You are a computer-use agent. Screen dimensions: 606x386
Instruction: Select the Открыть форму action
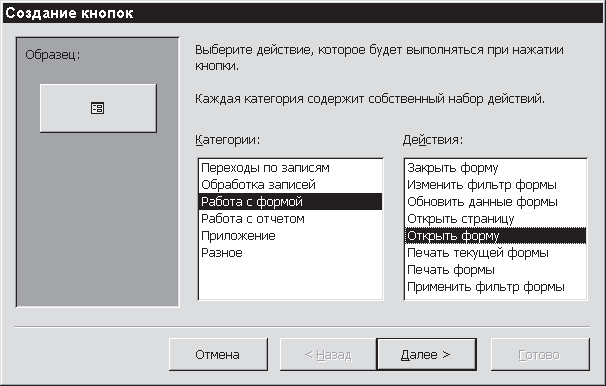[495, 236]
